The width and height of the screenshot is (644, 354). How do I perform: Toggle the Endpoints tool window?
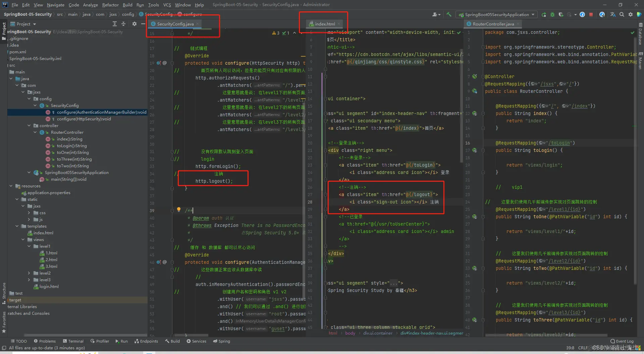pos(146,341)
